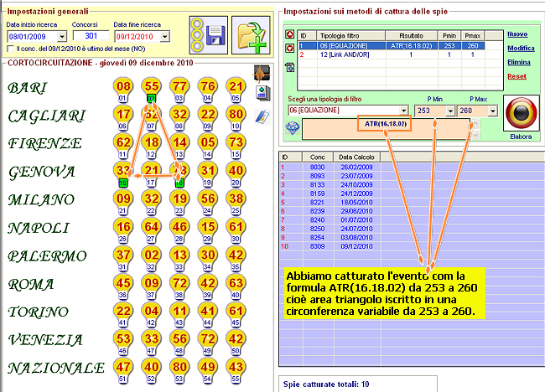Click the red Reset link
Image resolution: width=545 pixels, height=392 pixels.
click(x=516, y=76)
